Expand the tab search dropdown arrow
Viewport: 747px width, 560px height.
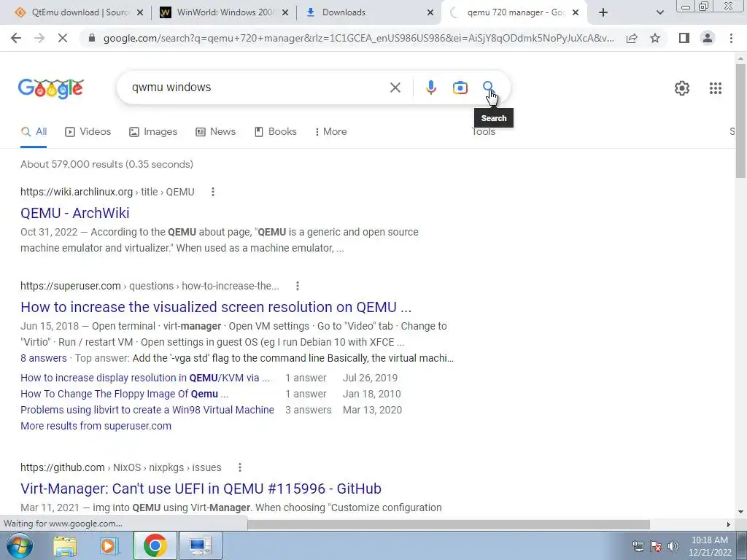(659, 12)
